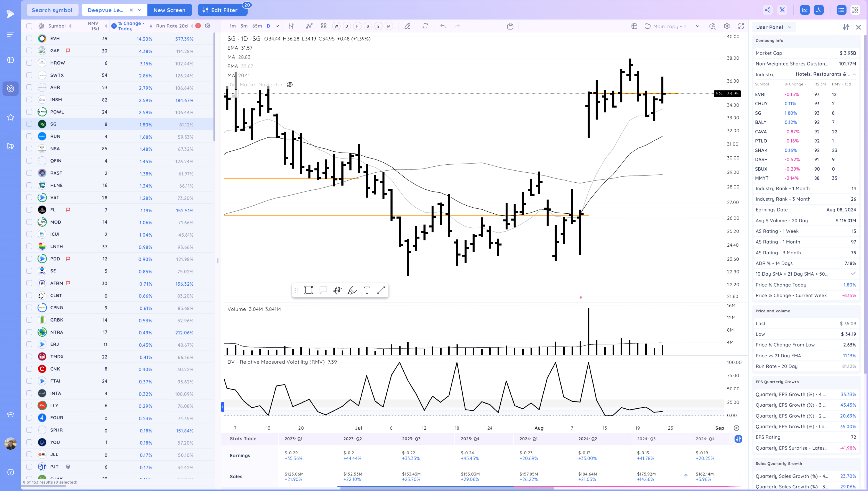Select the F interval shortcut button
Viewport: 868px width, 491px height.
(357, 26)
